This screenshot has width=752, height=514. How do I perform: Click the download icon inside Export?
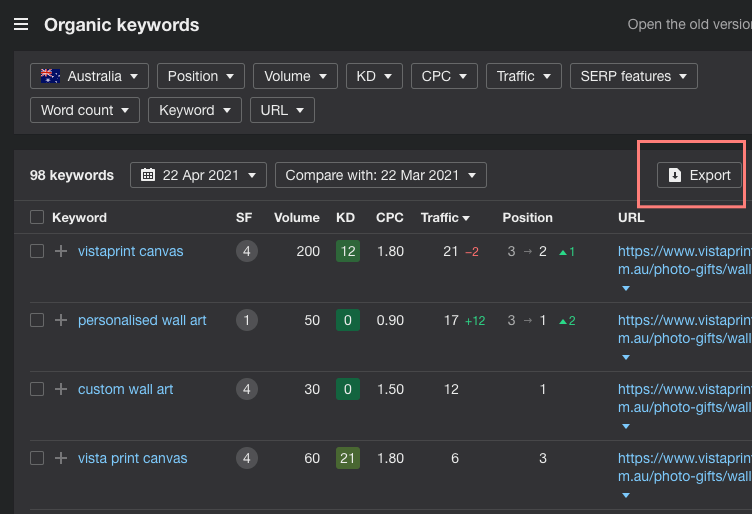[675, 175]
